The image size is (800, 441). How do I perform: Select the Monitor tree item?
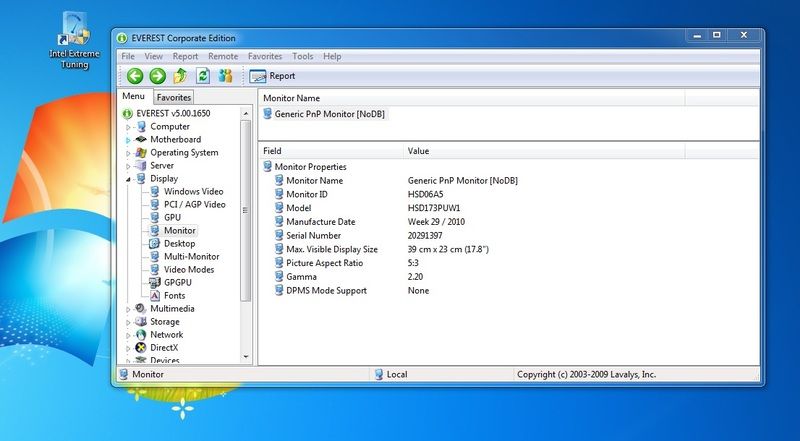coord(180,231)
